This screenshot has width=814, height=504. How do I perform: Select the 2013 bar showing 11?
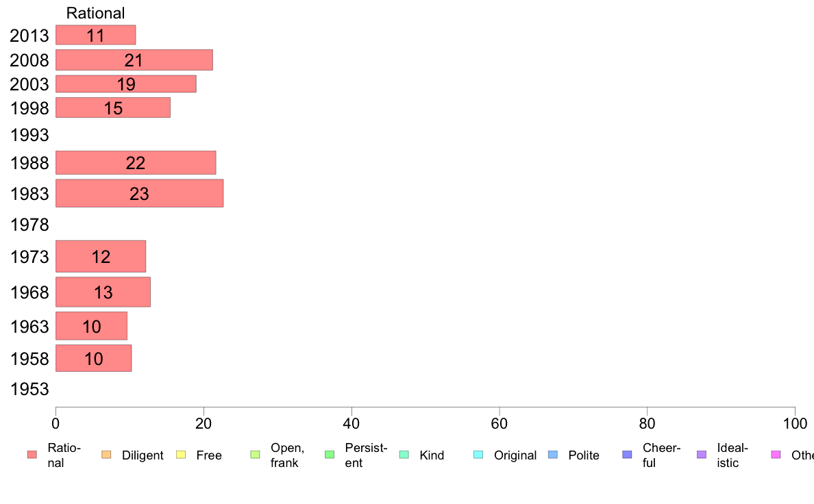[x=95, y=35]
